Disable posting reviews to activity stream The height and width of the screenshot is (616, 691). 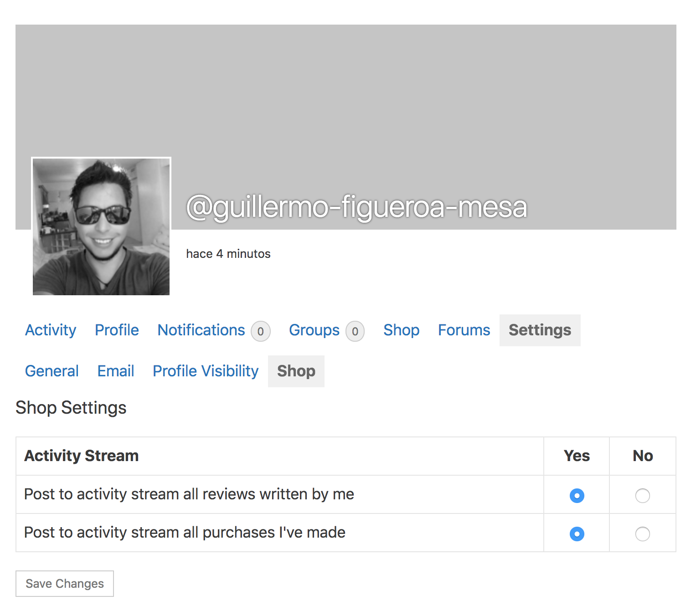click(642, 495)
